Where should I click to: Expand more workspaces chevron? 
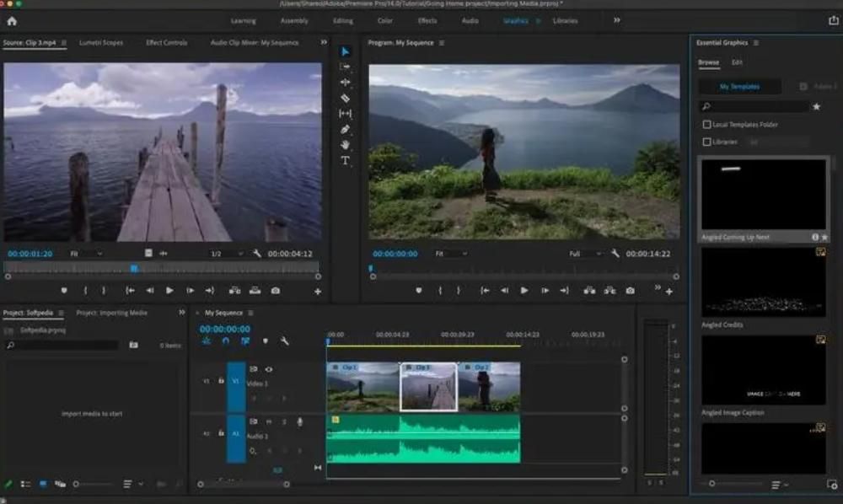point(617,20)
